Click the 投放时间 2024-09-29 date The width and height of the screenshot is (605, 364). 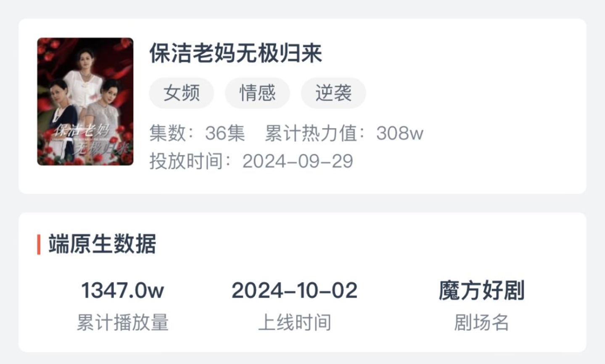coord(251,161)
